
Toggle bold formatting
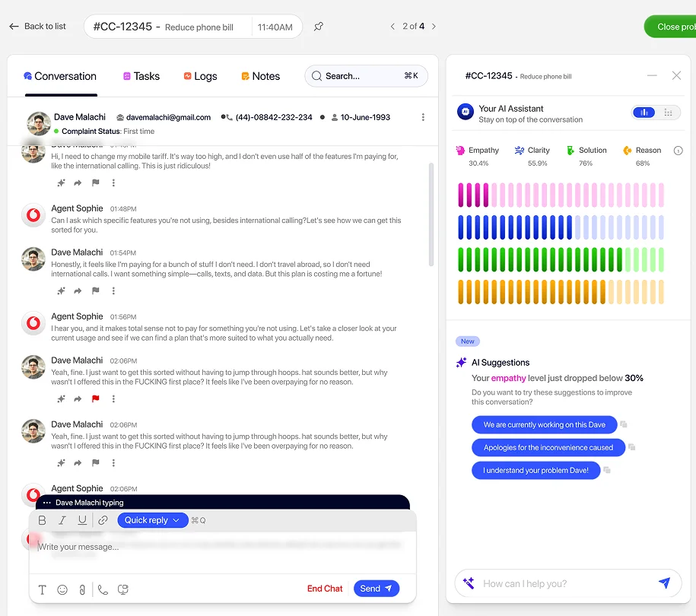tap(42, 520)
